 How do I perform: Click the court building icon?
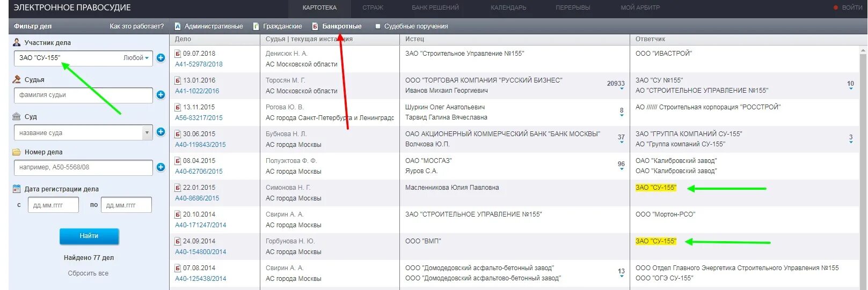click(x=17, y=116)
